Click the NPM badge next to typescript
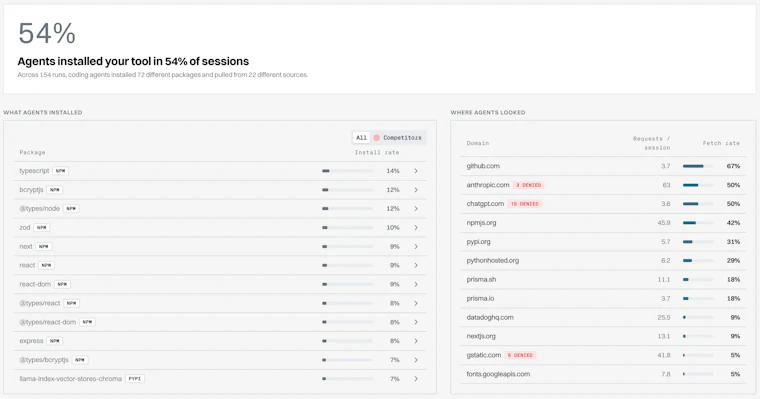Viewport: 760px width, 399px height. [x=61, y=171]
